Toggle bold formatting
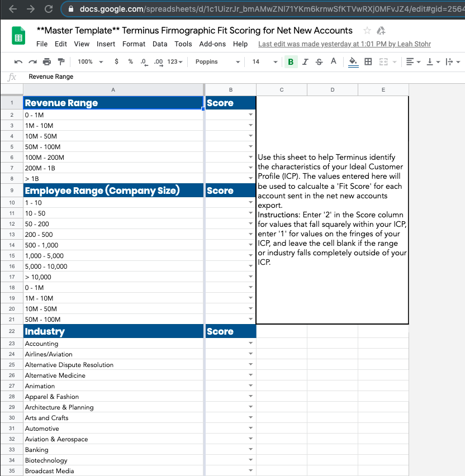Image resolution: width=465 pixels, height=476 pixels. [x=291, y=62]
